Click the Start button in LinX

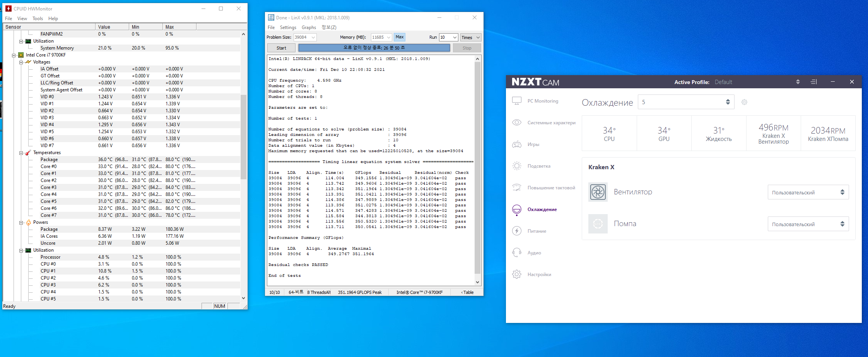[281, 48]
